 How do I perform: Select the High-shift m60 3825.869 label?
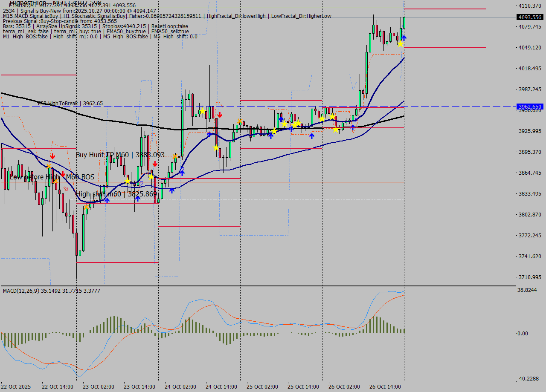pos(116,194)
